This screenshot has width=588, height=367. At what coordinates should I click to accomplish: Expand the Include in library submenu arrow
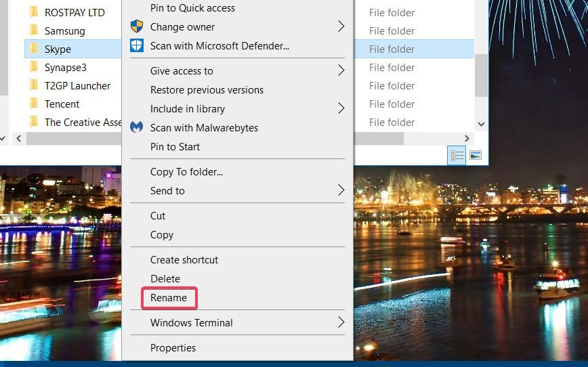(341, 108)
